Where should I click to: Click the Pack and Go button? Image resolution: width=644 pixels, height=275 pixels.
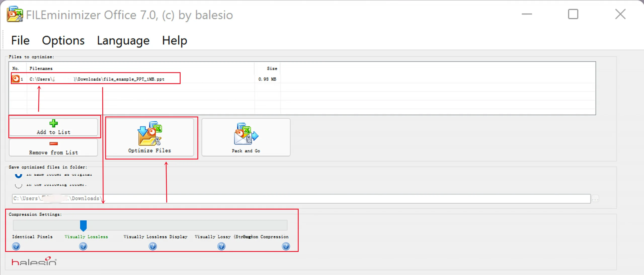[246, 137]
